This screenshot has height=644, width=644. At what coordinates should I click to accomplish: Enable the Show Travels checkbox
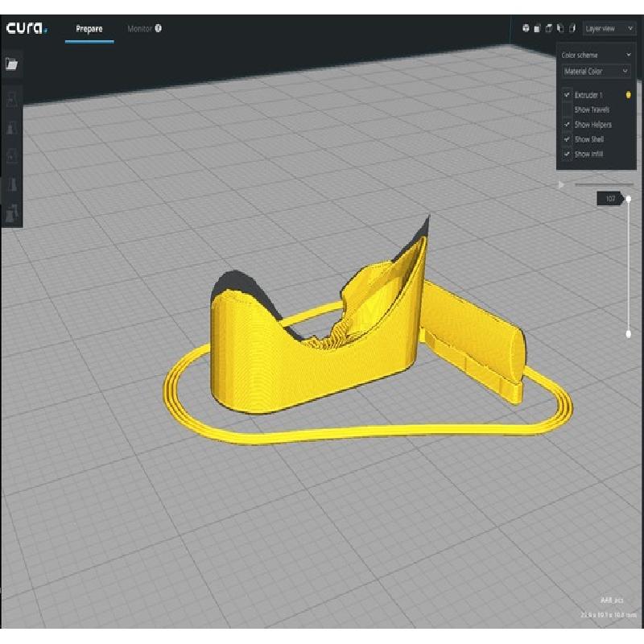(568, 109)
